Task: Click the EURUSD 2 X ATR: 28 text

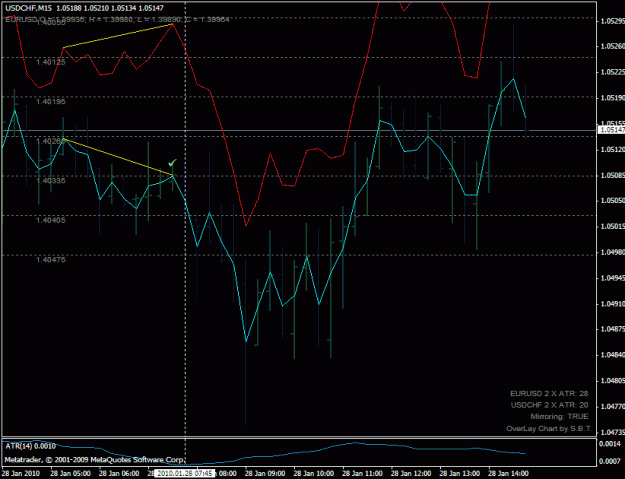Action: 549,394
